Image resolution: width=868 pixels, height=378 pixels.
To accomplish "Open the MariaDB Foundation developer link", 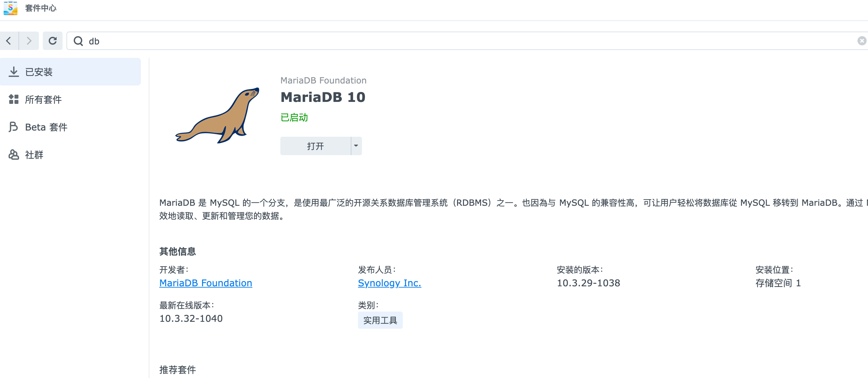I will pos(206,283).
